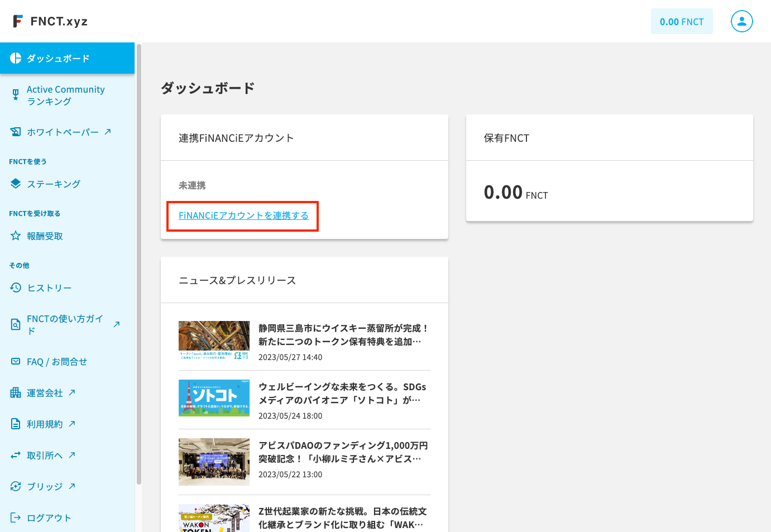This screenshot has width=771, height=532.
Task: Click the whitepaper document icon
Action: pyautogui.click(x=16, y=132)
